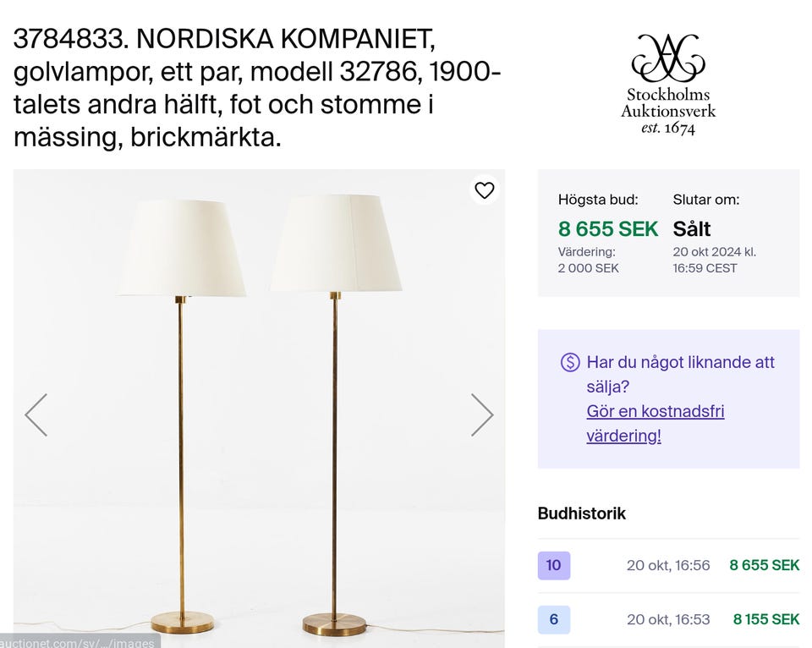Click the bid row dated 20 okt, 16:53
The width and height of the screenshot is (812, 648).
pyautogui.click(x=667, y=618)
